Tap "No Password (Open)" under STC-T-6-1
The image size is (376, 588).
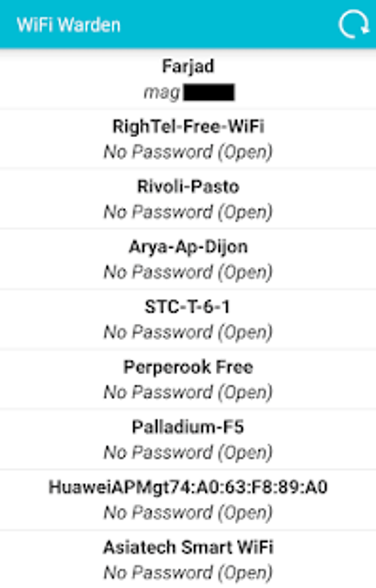point(188,332)
